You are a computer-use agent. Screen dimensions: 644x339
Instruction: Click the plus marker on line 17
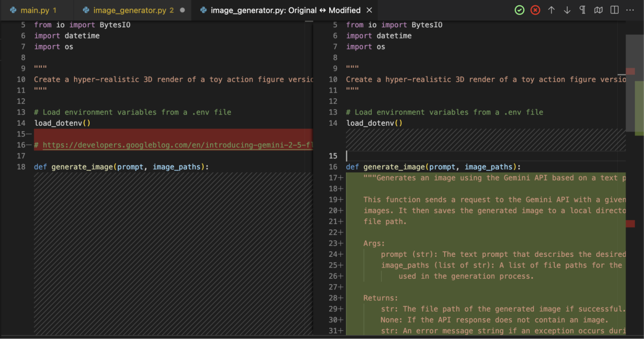coord(340,178)
